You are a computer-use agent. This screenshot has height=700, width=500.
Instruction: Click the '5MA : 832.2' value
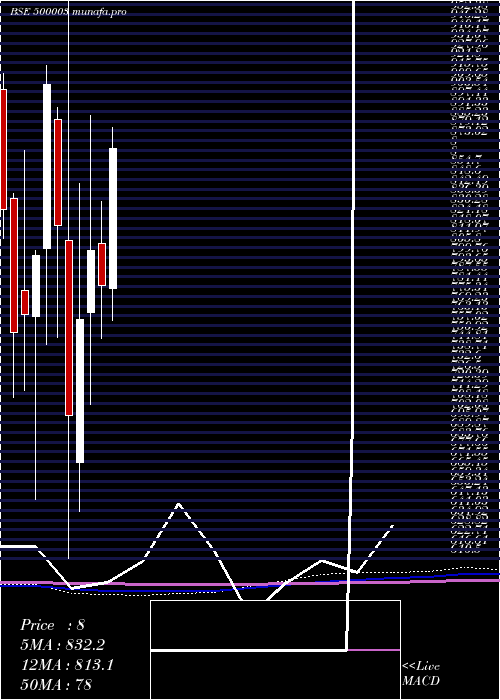tap(63, 645)
